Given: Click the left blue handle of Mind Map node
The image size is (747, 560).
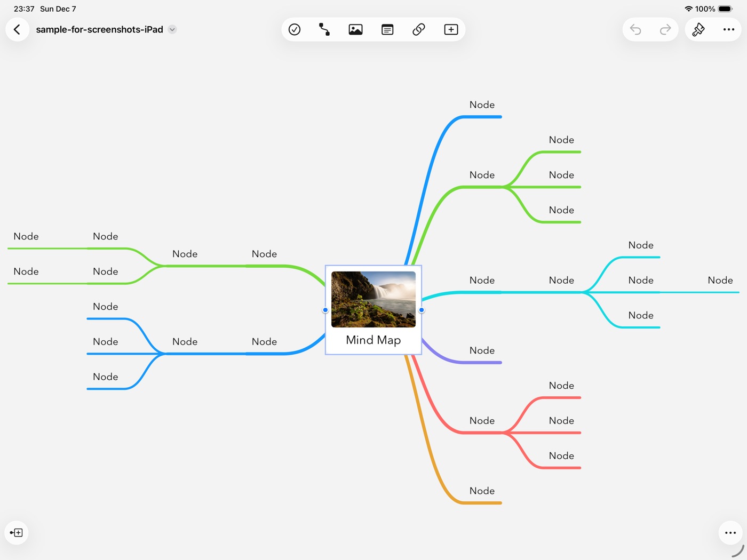Looking at the screenshot, I should coord(325,310).
